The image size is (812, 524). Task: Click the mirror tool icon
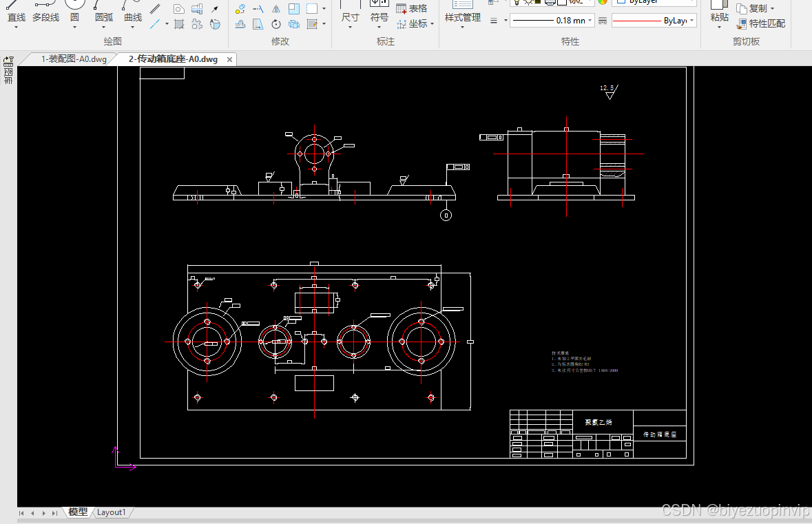276,9
